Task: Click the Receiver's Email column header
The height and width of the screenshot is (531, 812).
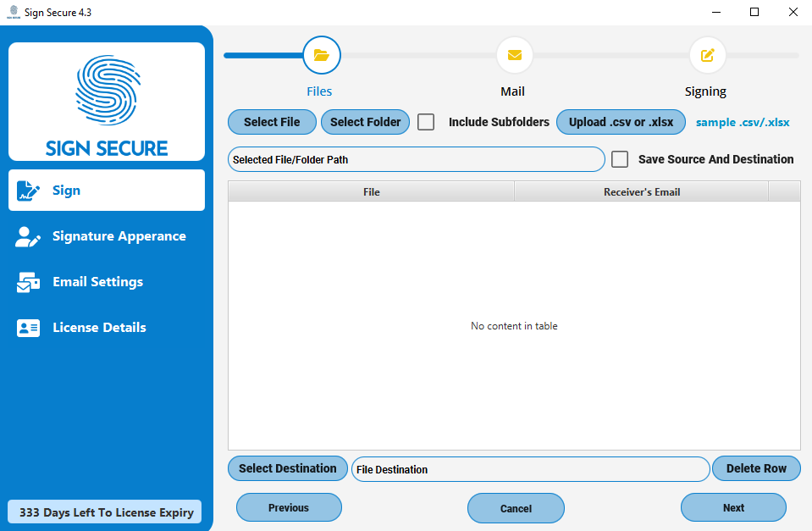Action: [x=642, y=191]
